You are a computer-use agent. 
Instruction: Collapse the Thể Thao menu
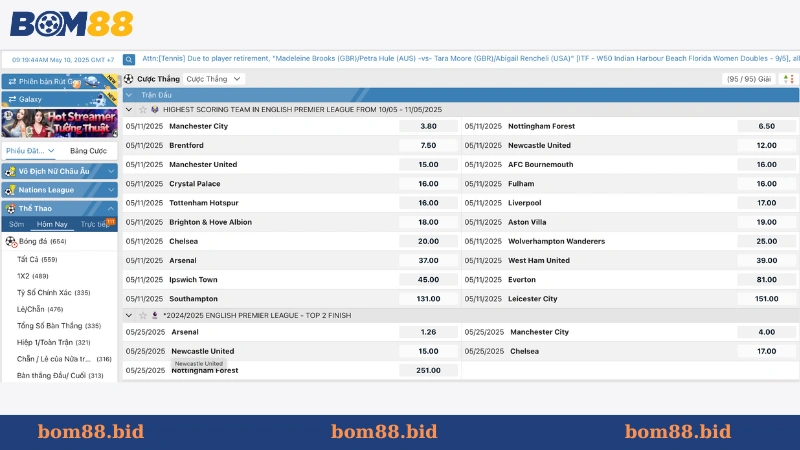pyautogui.click(x=111, y=208)
